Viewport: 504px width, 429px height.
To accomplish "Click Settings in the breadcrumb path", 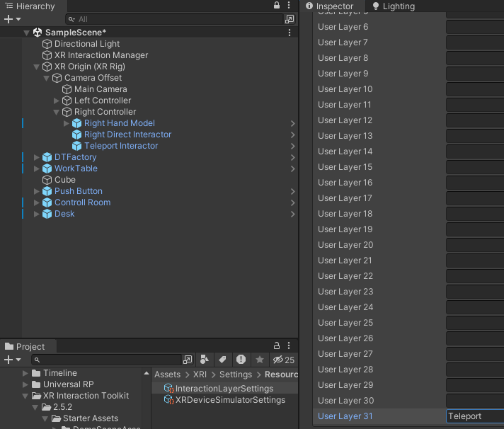I will pos(236,374).
